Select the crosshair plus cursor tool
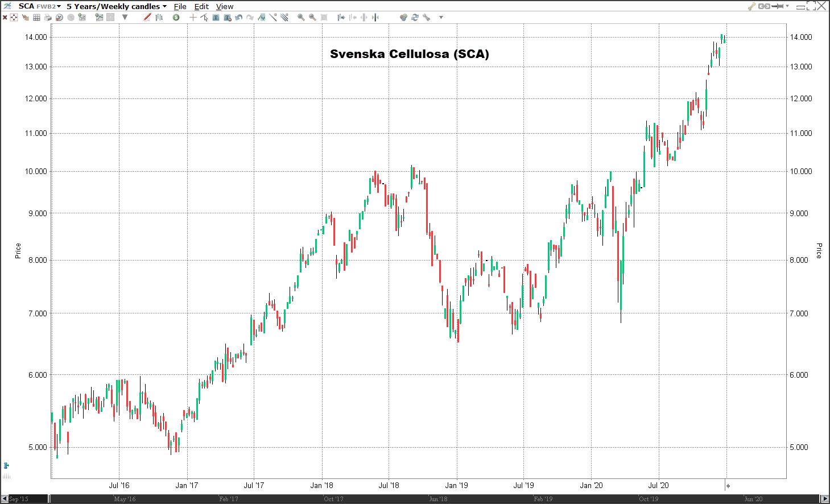830x504 pixels. [193, 18]
